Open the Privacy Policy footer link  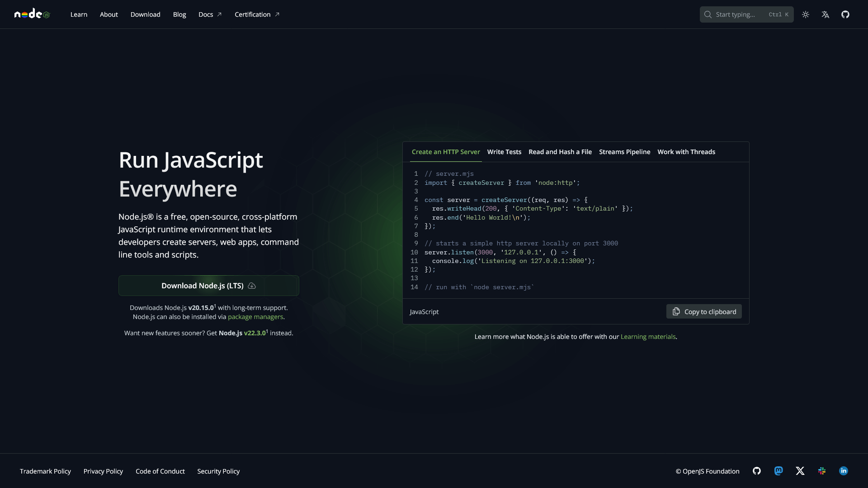click(x=103, y=471)
